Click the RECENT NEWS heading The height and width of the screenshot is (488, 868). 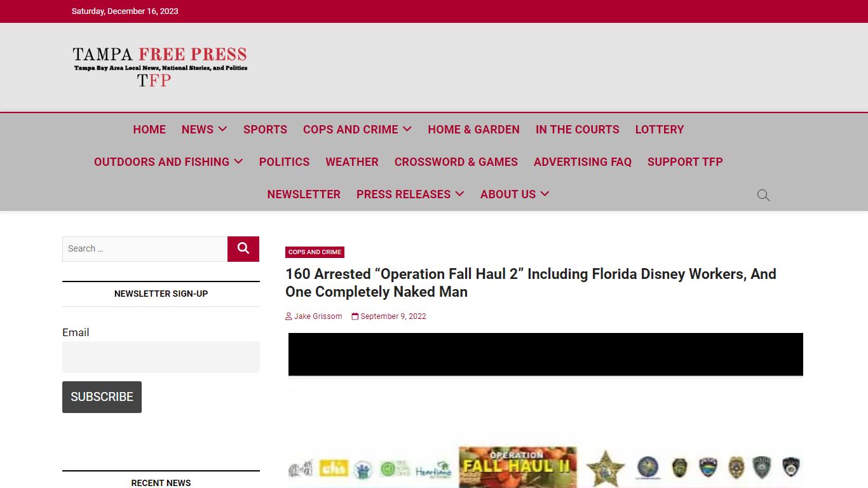click(x=161, y=483)
